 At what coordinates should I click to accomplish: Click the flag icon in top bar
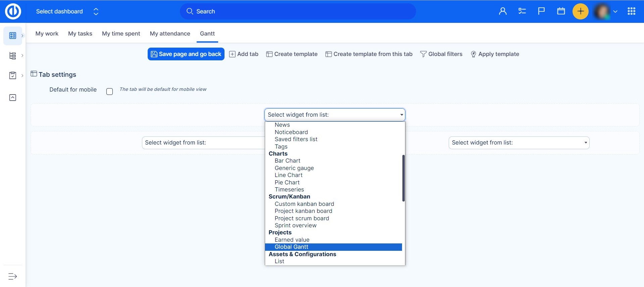click(541, 11)
